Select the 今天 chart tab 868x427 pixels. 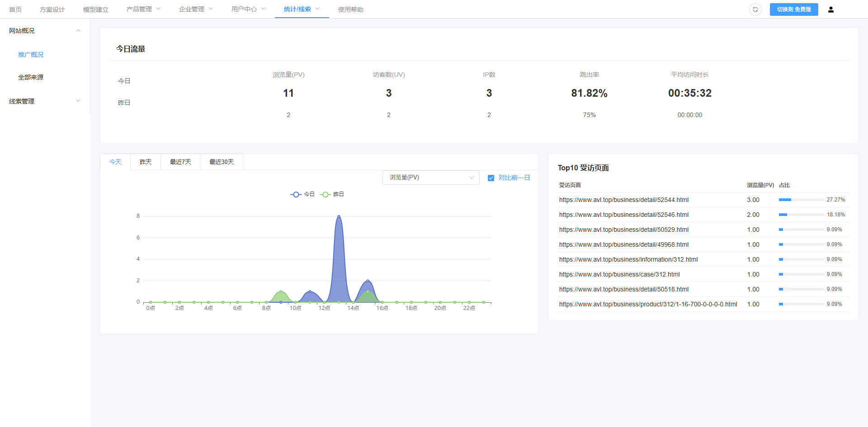115,162
